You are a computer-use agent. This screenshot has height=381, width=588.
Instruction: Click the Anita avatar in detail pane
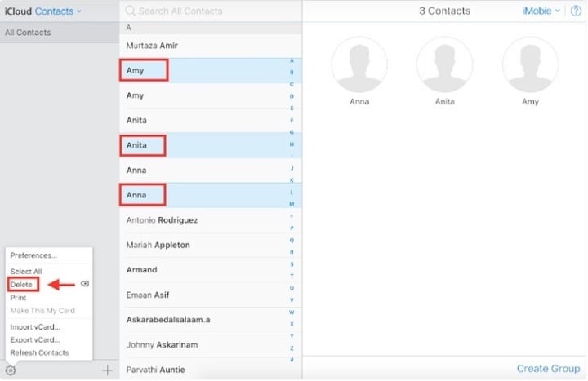(x=445, y=64)
